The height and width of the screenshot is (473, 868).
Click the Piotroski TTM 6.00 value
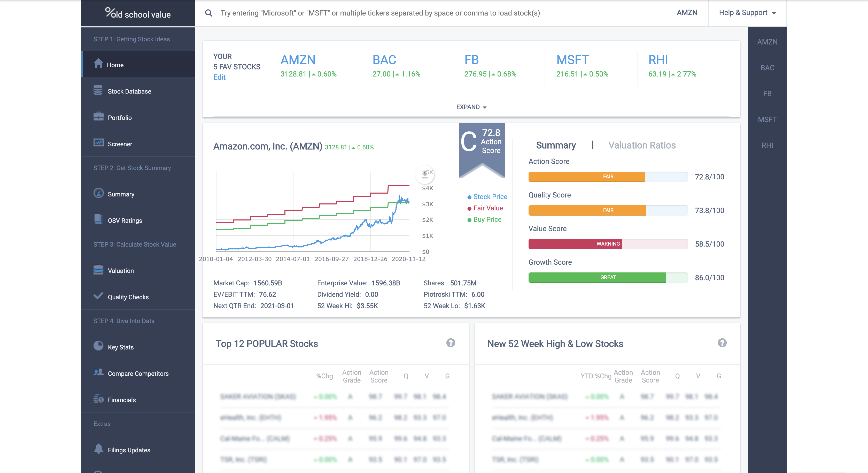(478, 294)
